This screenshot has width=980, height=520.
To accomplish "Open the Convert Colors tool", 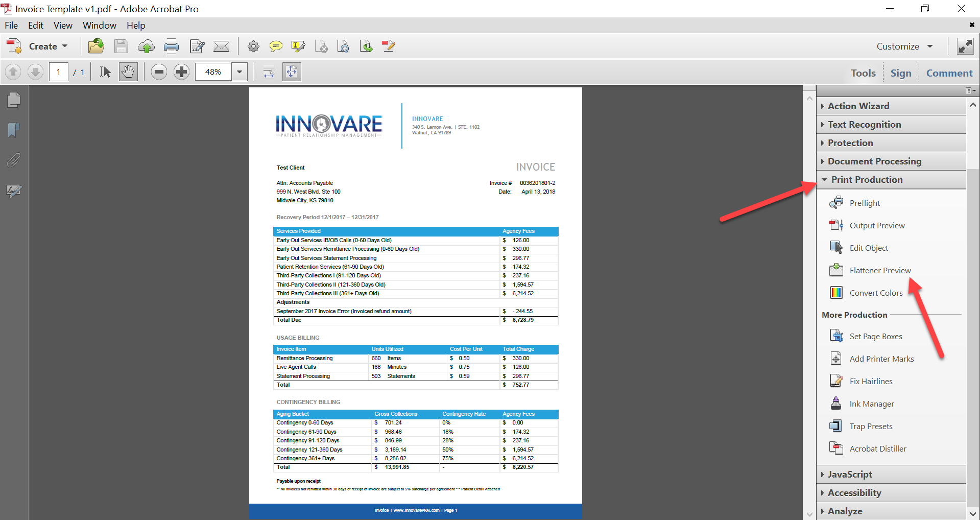I will click(x=875, y=293).
